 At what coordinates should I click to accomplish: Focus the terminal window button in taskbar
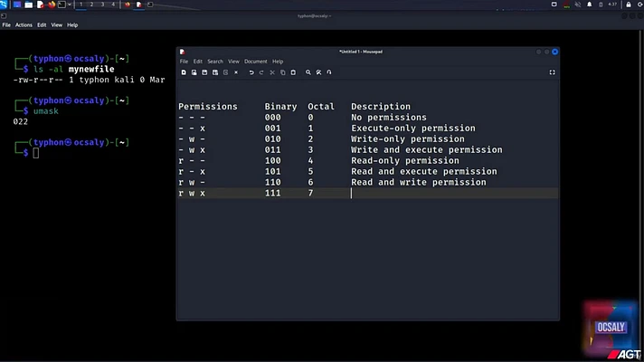[150, 5]
